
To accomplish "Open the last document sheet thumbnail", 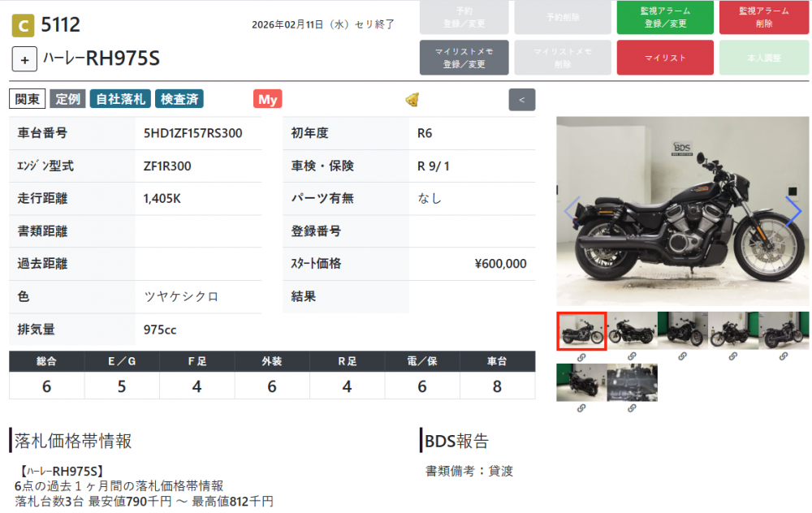I will [x=633, y=382].
